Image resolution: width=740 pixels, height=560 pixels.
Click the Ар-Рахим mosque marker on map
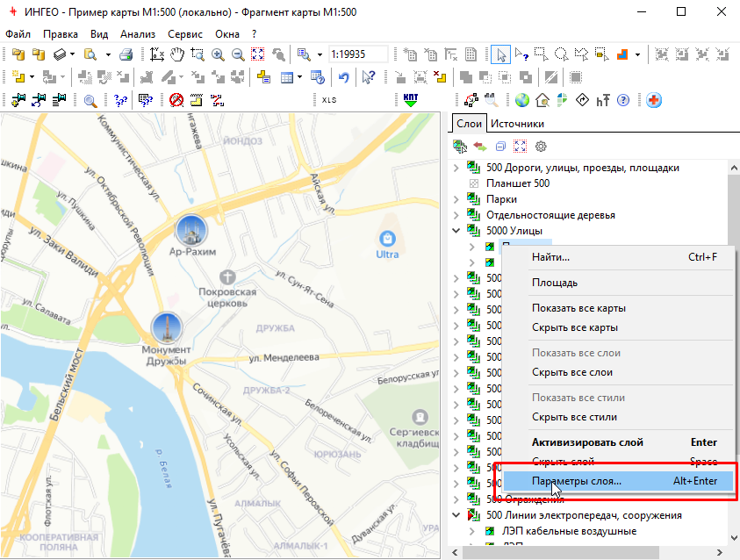[x=191, y=231]
